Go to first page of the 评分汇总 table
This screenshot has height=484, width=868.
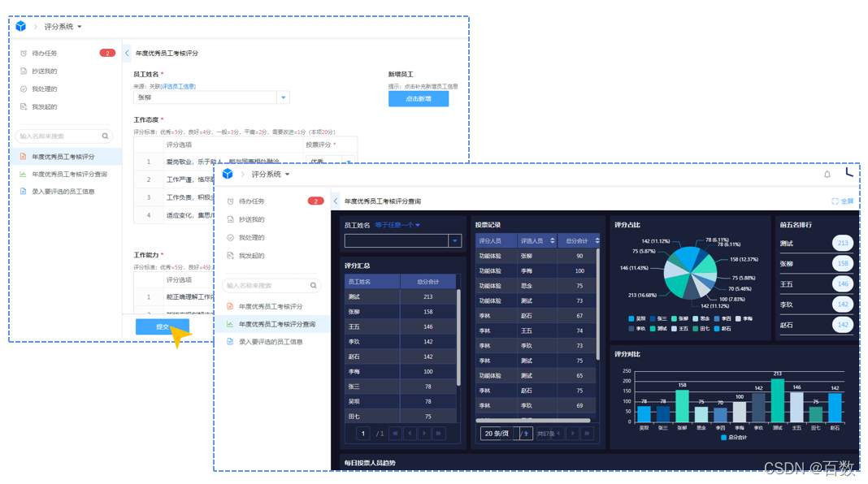click(x=395, y=434)
